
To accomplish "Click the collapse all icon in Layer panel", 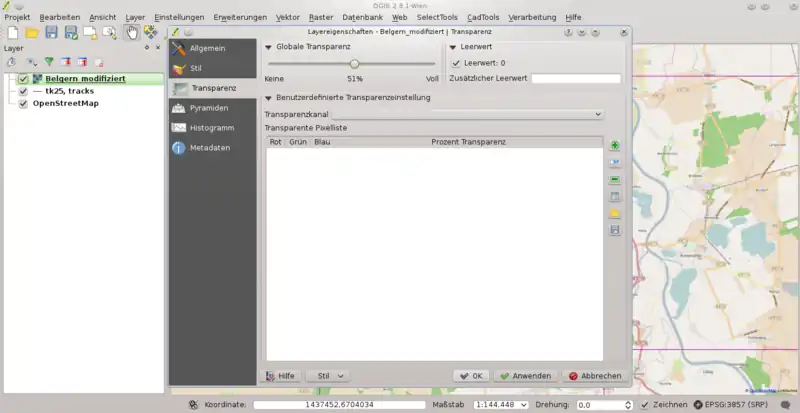I will pos(82,62).
